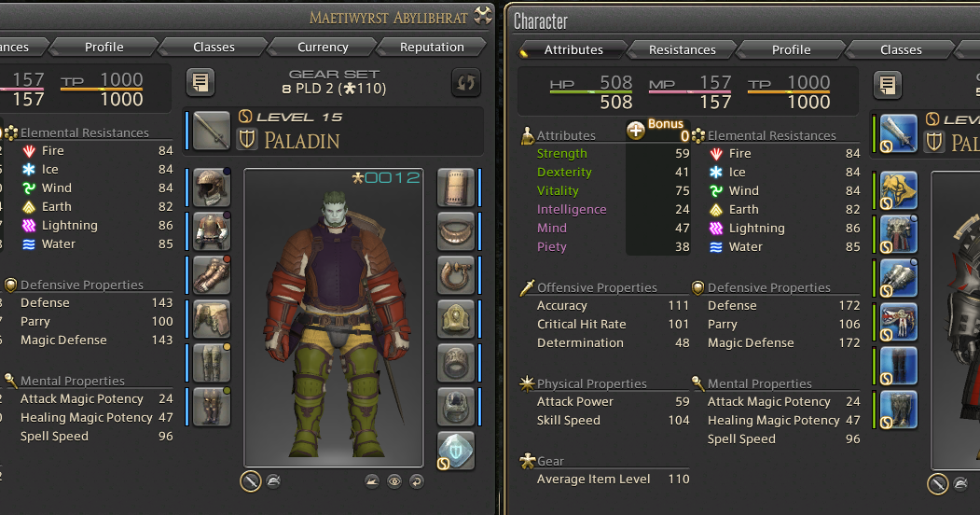This screenshot has width=980, height=515.
Task: Select the green leg armor slot
Action: [x=212, y=363]
